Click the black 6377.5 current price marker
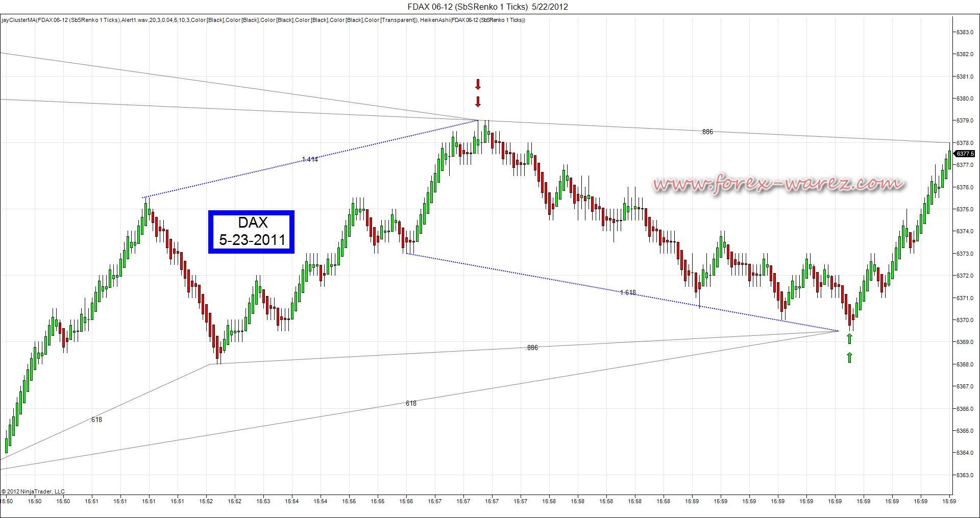 (x=964, y=154)
